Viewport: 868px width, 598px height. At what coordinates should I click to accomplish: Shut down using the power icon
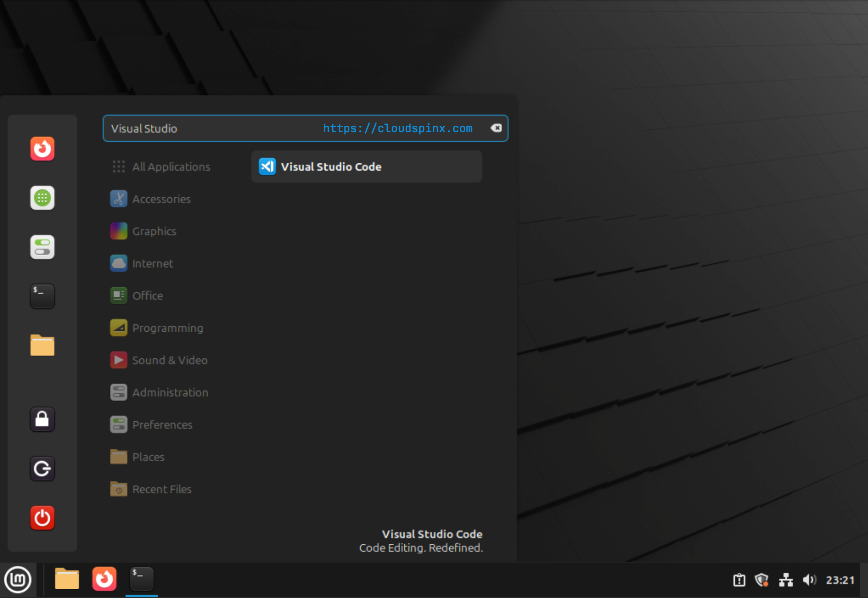(42, 518)
